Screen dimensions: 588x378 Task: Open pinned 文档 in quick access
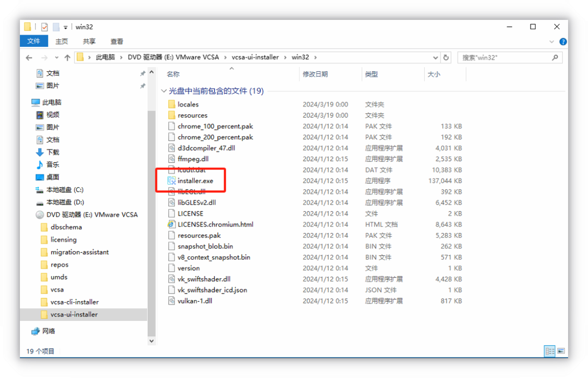coord(53,73)
